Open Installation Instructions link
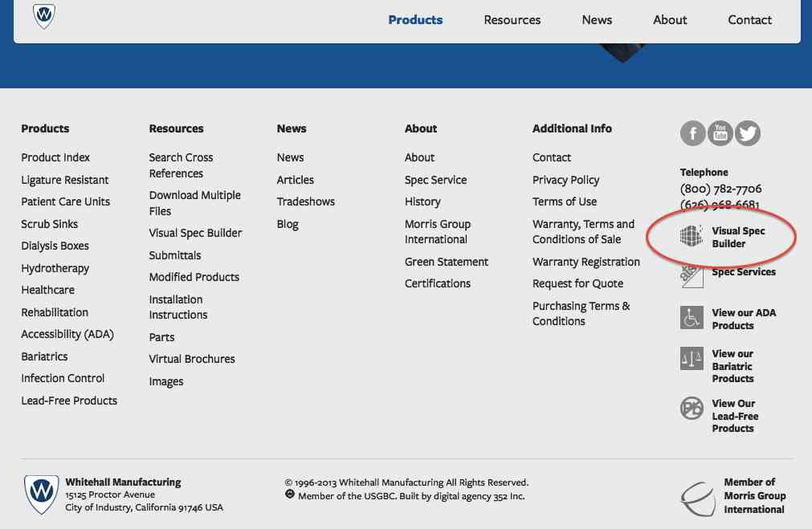Viewport: 812px width, 529px height. point(178,307)
